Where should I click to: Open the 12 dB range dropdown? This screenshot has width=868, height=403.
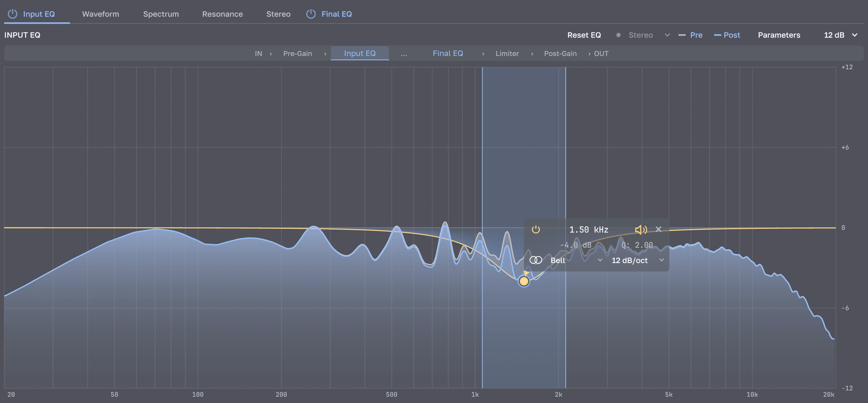[840, 35]
